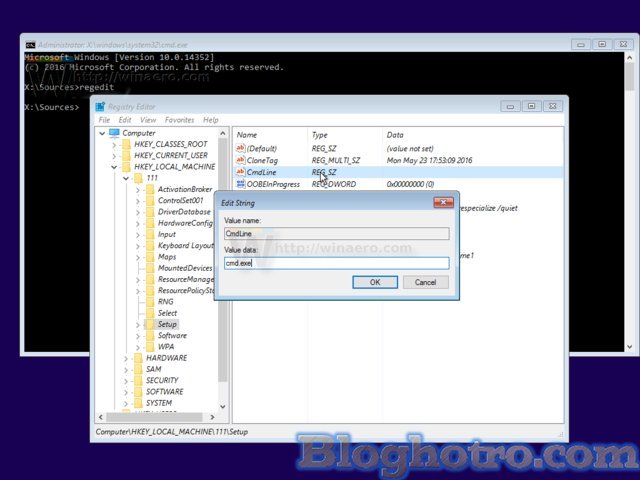Screen dimensions: 640x480
Task: Click the Setup key folder icon
Action: click(150, 324)
